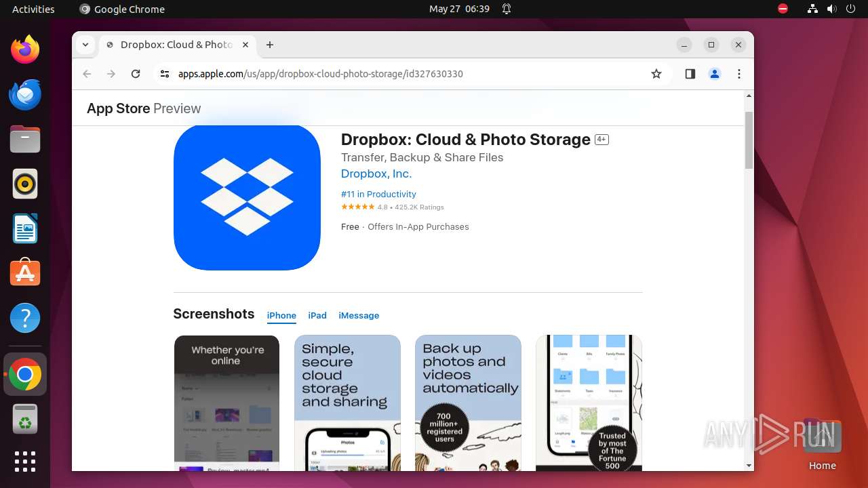This screenshot has height=488, width=868.
Task: Open 'Back up photos and videos' screenshot
Action: pyautogui.click(x=468, y=403)
